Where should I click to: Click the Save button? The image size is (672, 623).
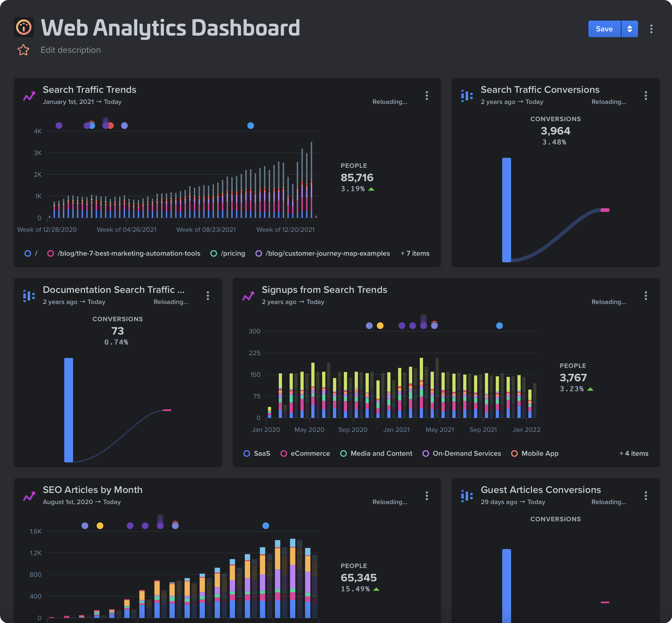point(604,29)
